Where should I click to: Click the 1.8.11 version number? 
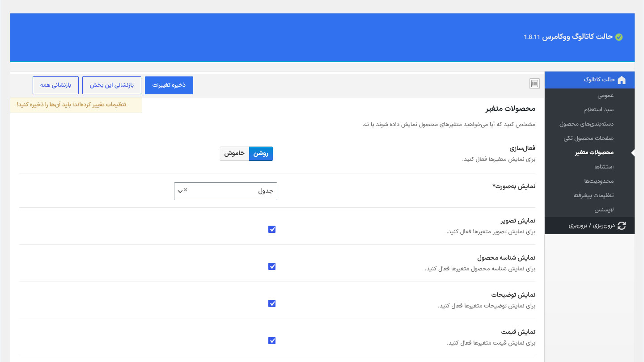coord(532,37)
